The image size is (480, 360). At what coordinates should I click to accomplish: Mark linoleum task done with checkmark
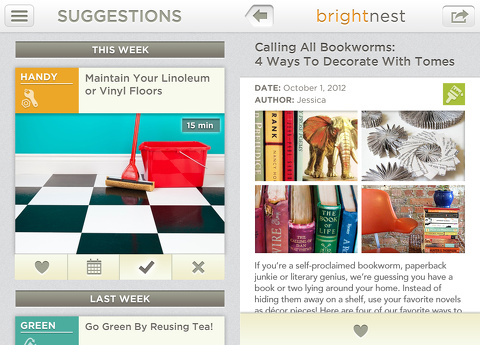[x=146, y=267]
